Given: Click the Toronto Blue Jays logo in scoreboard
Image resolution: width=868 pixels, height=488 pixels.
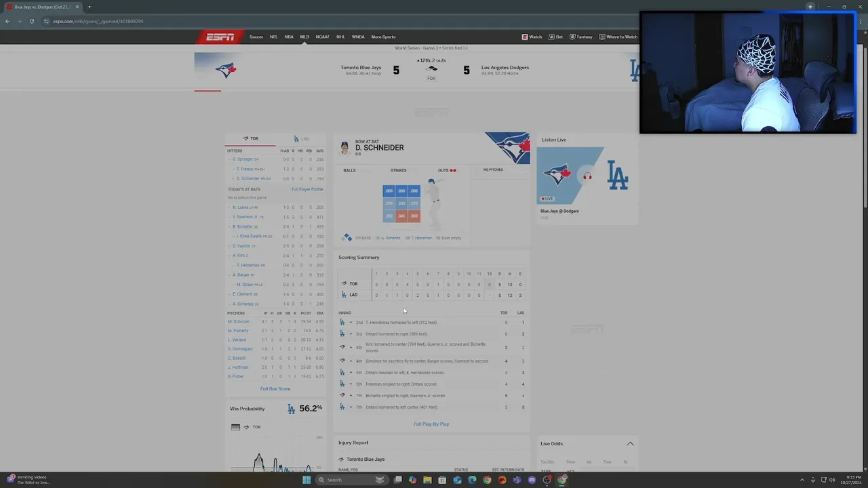Looking at the screenshot, I should pyautogui.click(x=225, y=70).
